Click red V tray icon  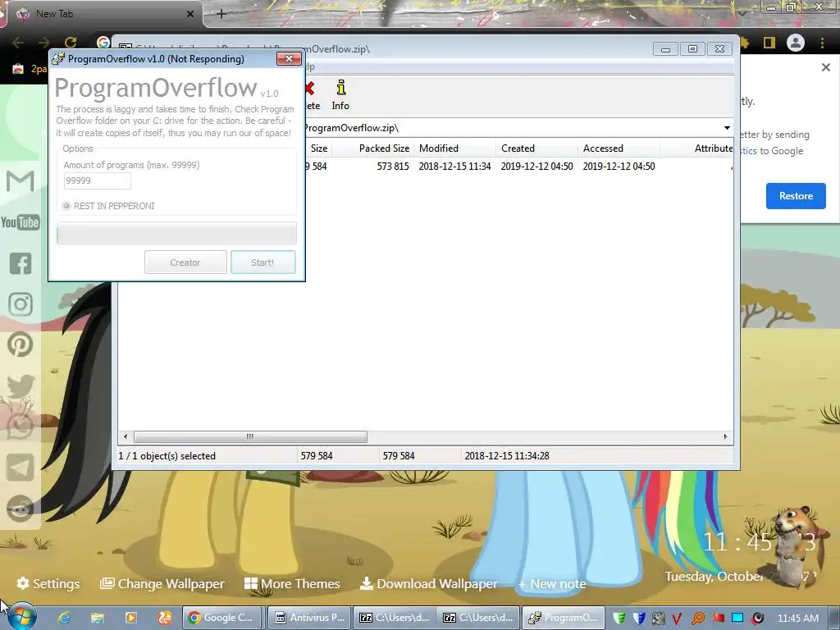[x=677, y=619]
